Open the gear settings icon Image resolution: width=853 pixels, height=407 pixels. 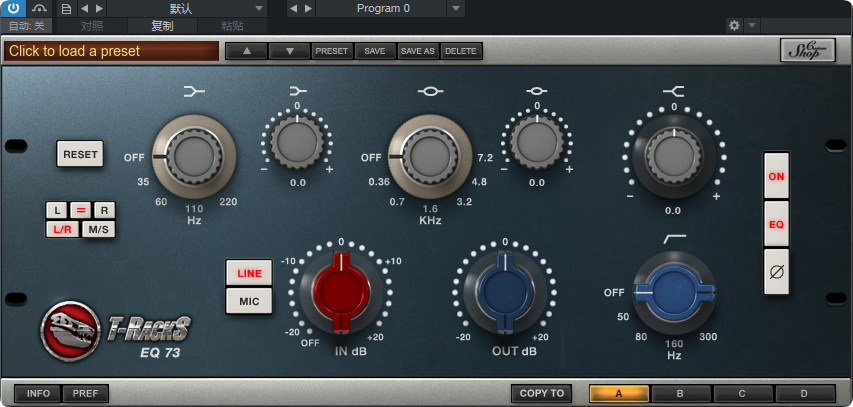point(734,25)
